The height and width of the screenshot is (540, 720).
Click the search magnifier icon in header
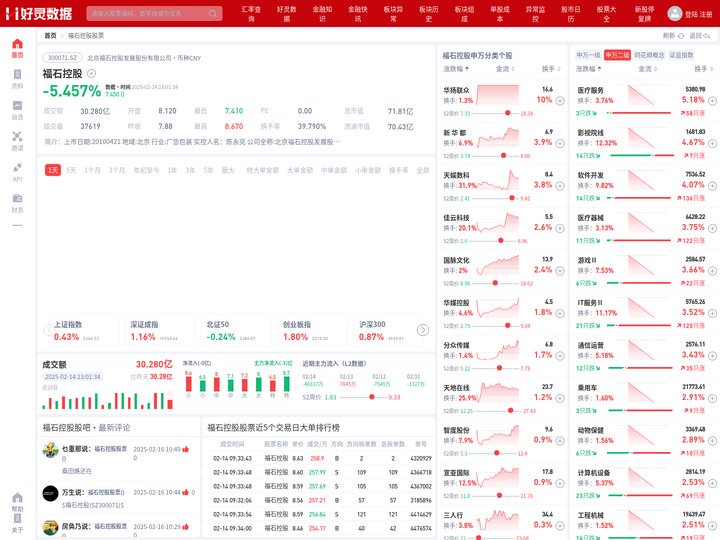(x=213, y=13)
